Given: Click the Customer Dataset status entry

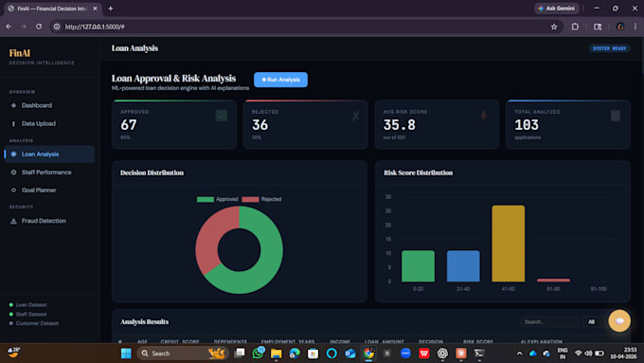Looking at the screenshot, I should [34, 323].
